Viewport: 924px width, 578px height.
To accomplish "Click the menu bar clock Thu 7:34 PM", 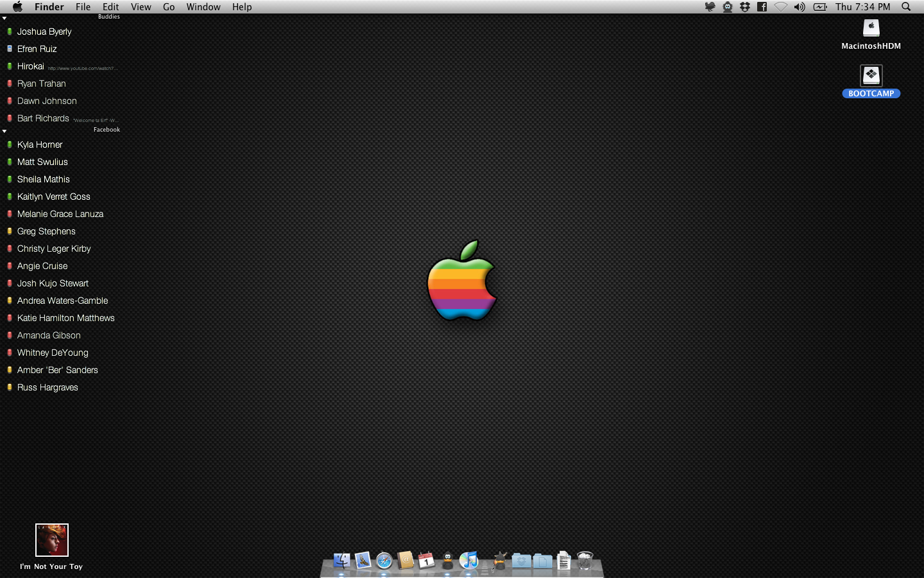I will pyautogui.click(x=863, y=7).
